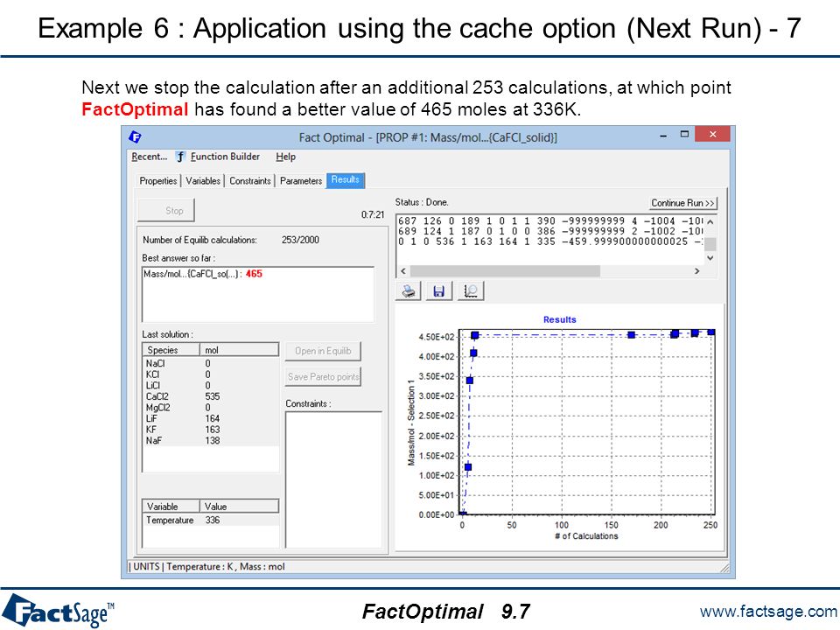
Task: Select the KCl species row
Action: [x=211, y=374]
